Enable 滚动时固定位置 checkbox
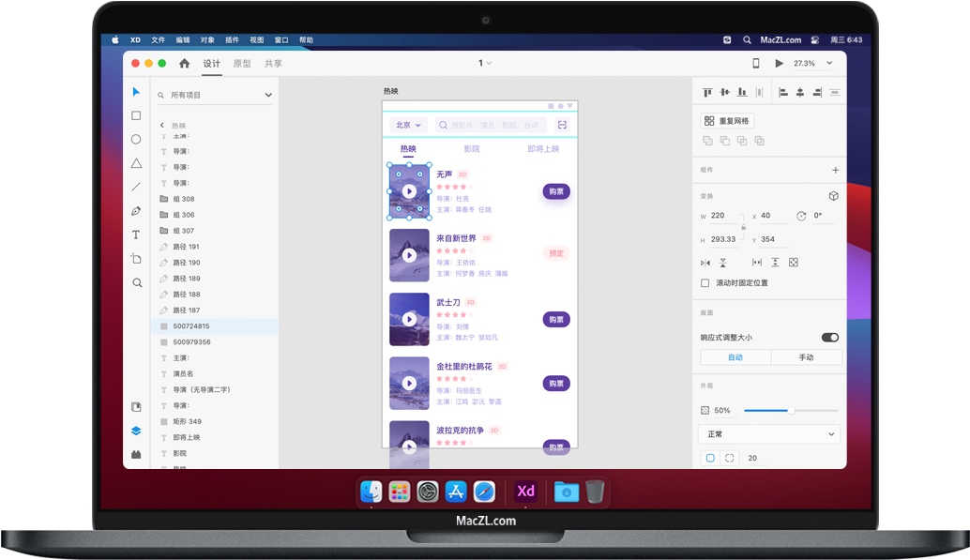This screenshot has width=970, height=560. (x=705, y=282)
